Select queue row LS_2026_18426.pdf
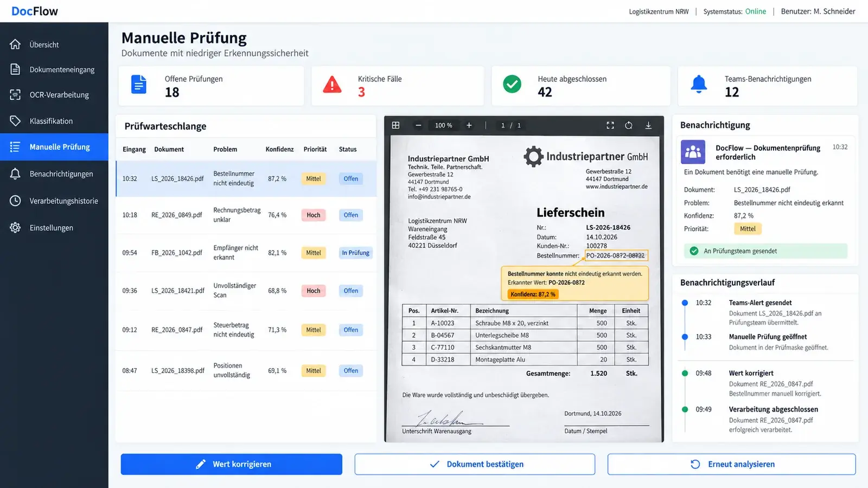868x488 pixels. click(x=246, y=178)
